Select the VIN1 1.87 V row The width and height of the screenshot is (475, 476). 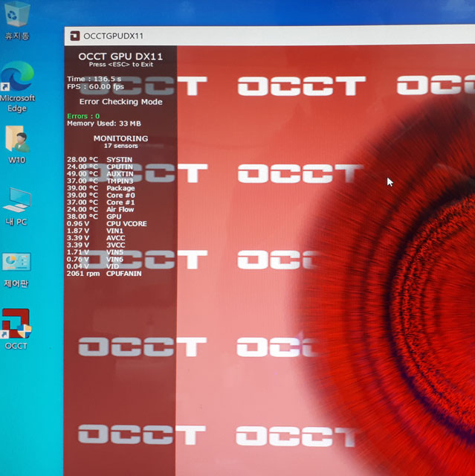(95, 231)
